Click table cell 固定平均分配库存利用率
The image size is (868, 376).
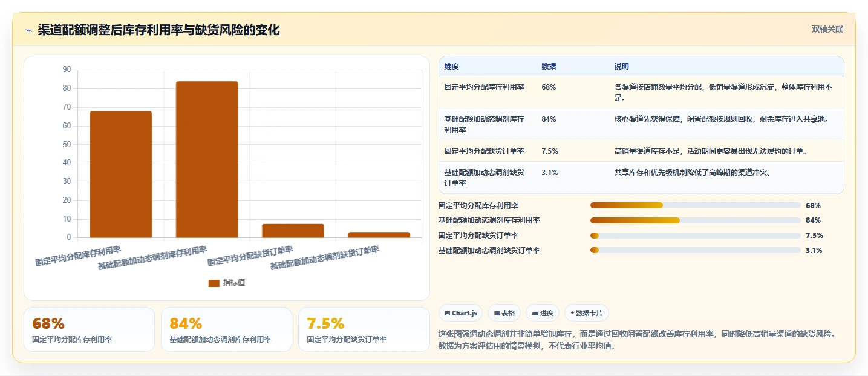click(484, 87)
